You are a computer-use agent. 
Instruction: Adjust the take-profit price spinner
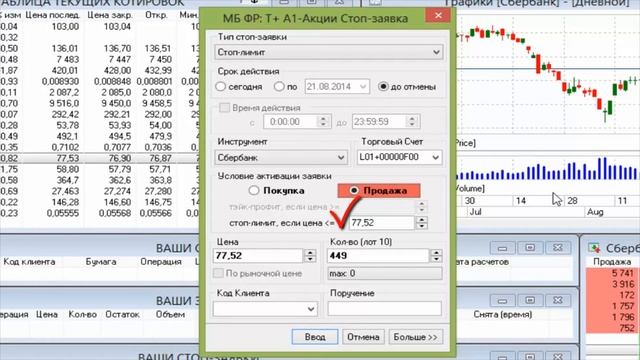(x=422, y=207)
